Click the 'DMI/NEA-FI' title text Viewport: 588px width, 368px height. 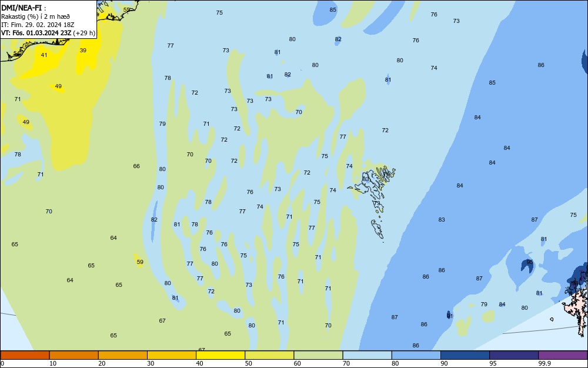[x=21, y=8]
